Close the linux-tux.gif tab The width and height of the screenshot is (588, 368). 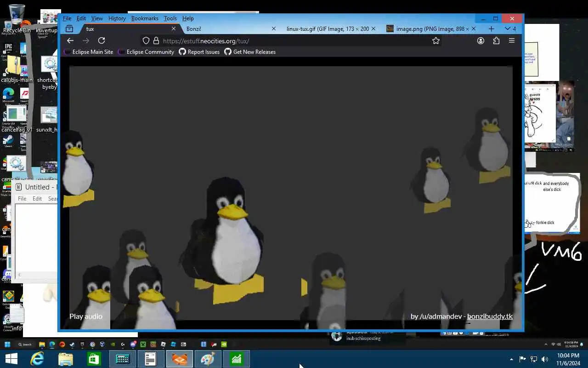pos(373,29)
